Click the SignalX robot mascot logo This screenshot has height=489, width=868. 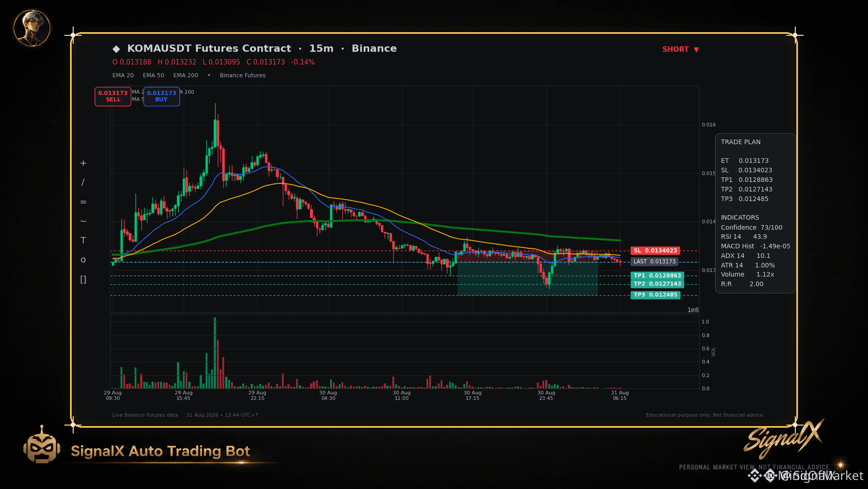point(42,445)
